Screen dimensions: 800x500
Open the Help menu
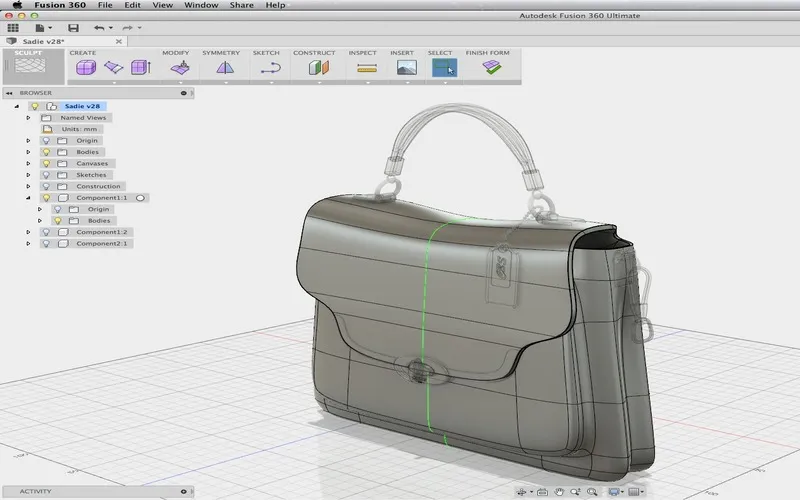pyautogui.click(x=275, y=5)
